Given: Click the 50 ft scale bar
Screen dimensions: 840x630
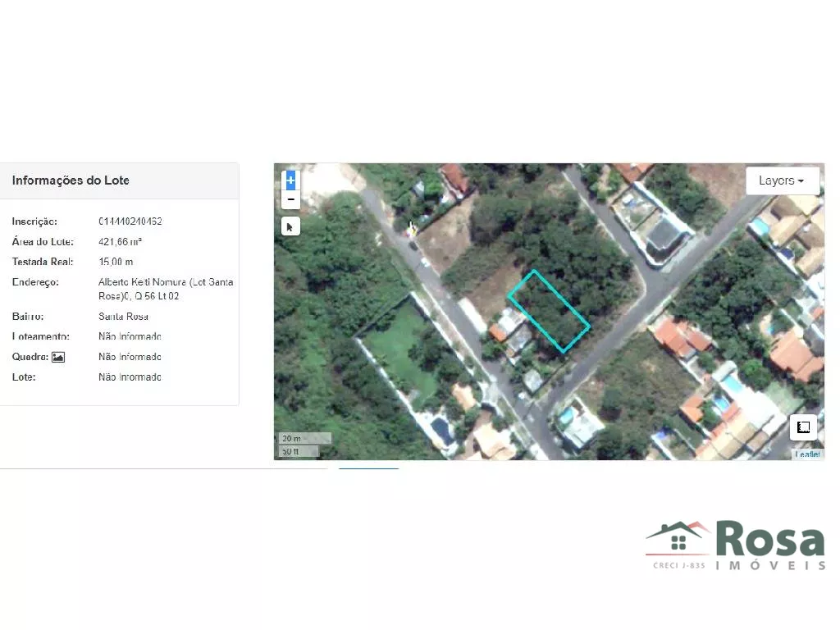Looking at the screenshot, I should click(299, 451).
